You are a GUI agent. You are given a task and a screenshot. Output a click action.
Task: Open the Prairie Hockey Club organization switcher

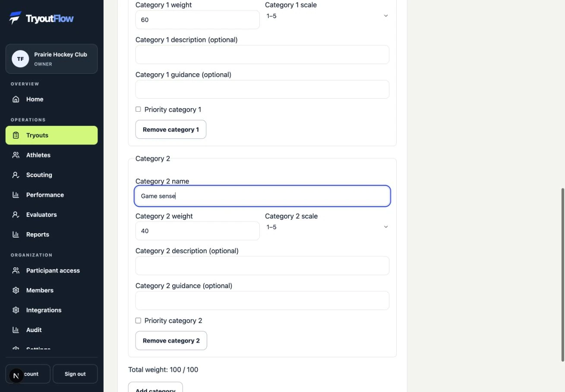pos(51,59)
